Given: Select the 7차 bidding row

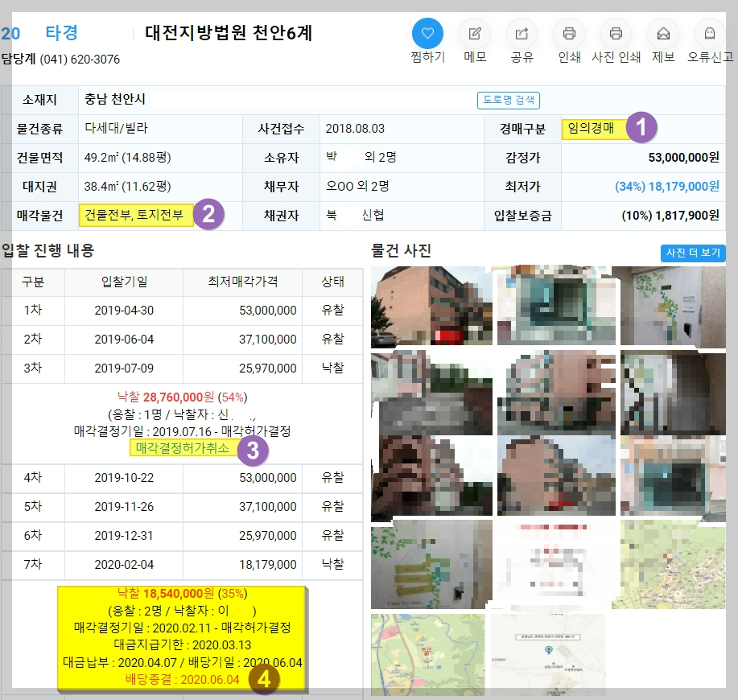Looking at the screenshot, I should tap(34, 565).
